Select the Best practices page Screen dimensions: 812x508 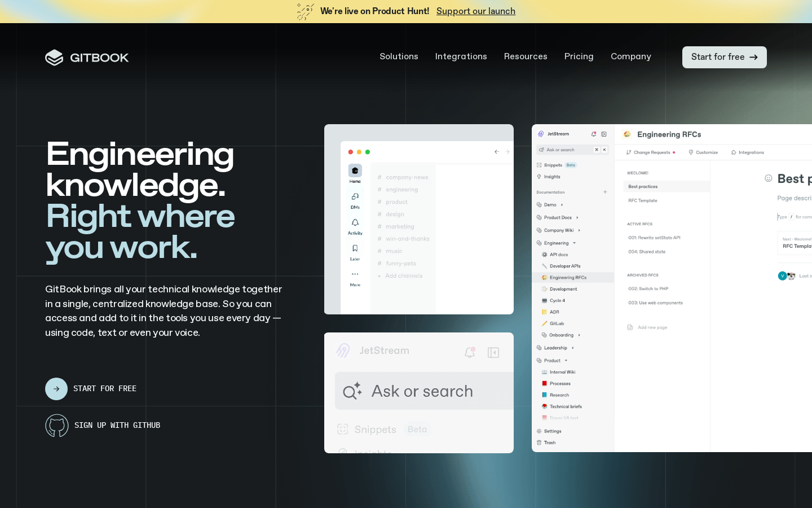643,186
